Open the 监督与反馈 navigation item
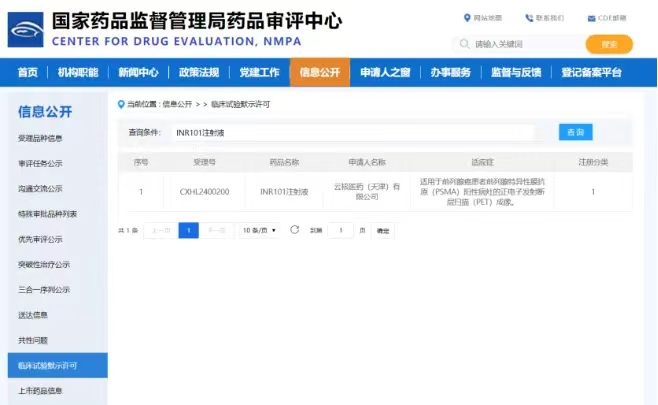 pos(516,72)
